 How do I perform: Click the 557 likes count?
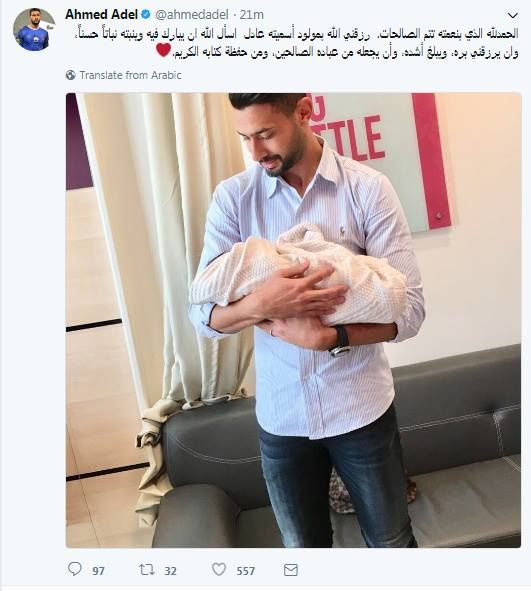(x=246, y=571)
